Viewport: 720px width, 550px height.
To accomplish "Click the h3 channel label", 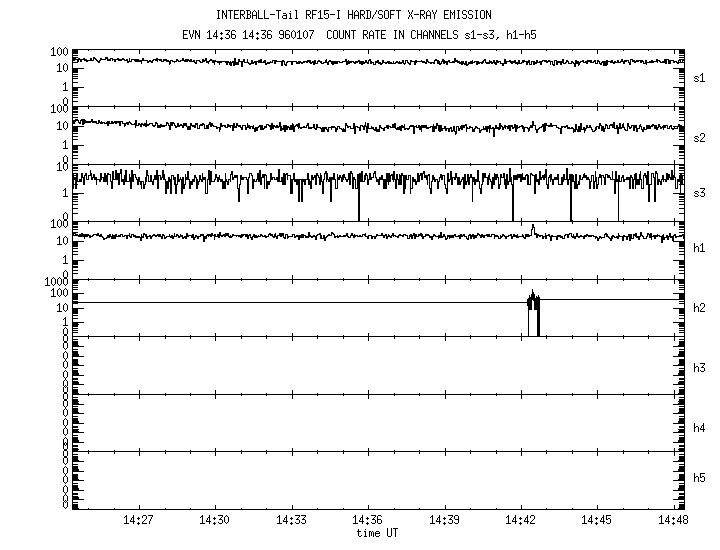I will (700, 368).
